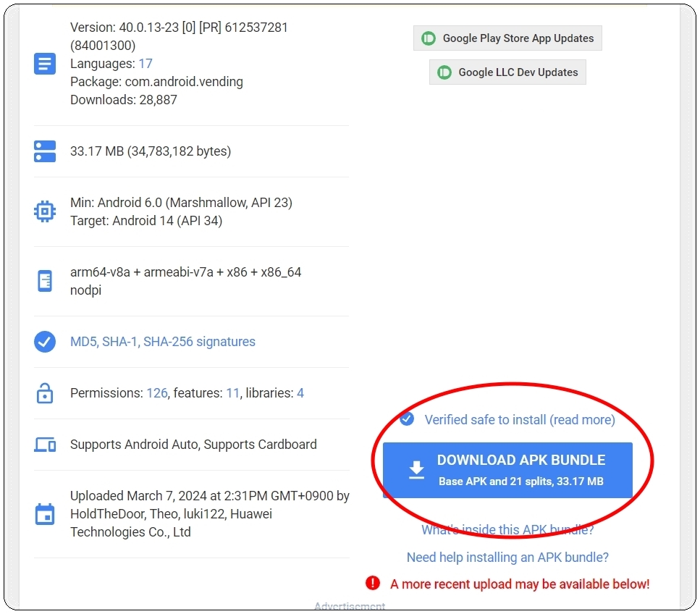
Task: Click the nodpi text
Action: click(85, 290)
